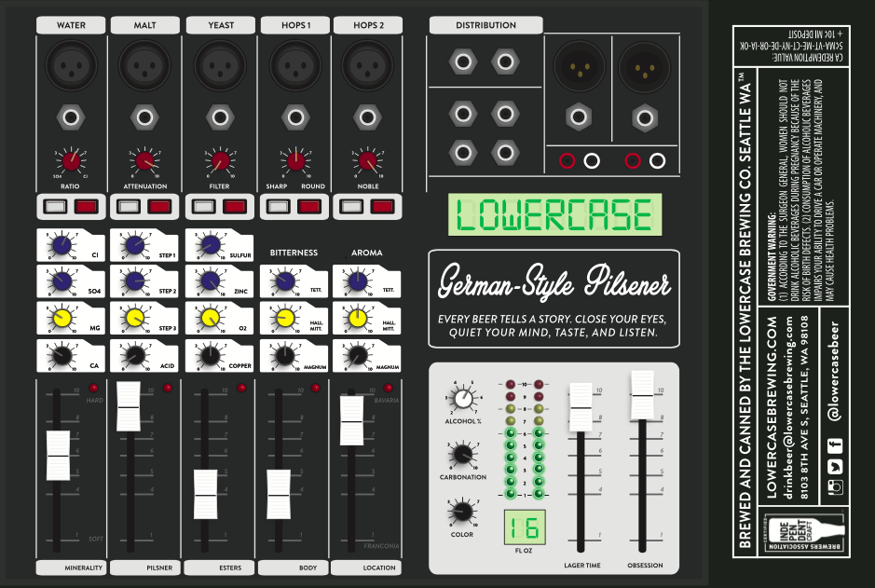Screen dimensions: 875x588
Task: Click the black CA knob
Action: (62, 355)
